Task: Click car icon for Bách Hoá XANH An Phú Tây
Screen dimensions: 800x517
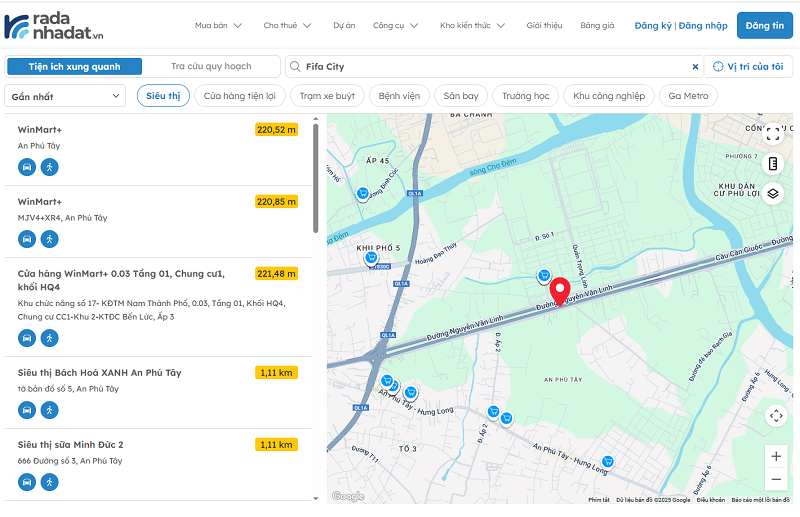Action: click(27, 410)
